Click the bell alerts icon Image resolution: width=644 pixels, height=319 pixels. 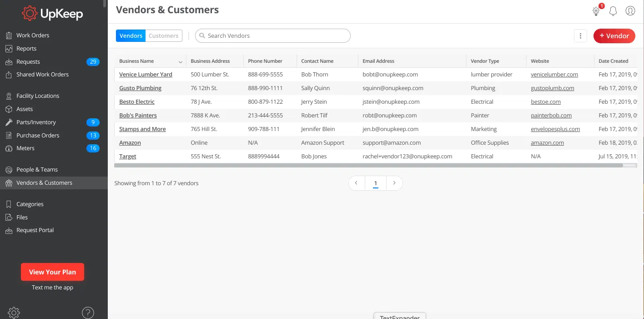click(613, 11)
